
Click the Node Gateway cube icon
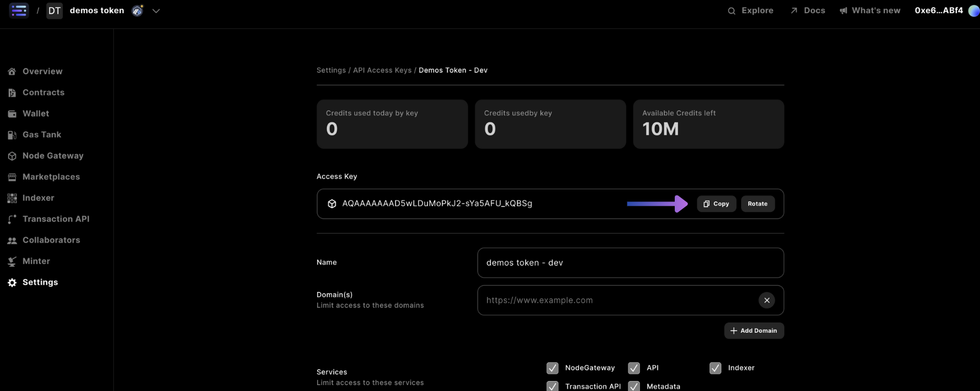(12, 156)
